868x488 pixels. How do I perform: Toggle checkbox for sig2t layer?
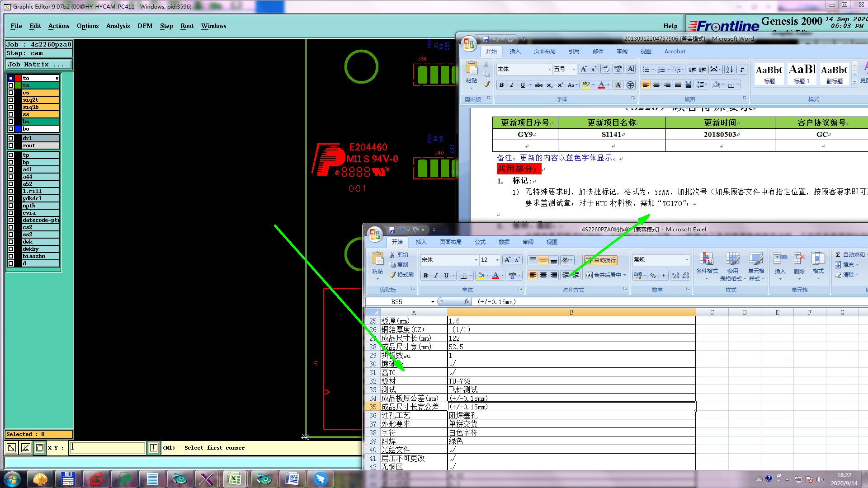coord(11,100)
